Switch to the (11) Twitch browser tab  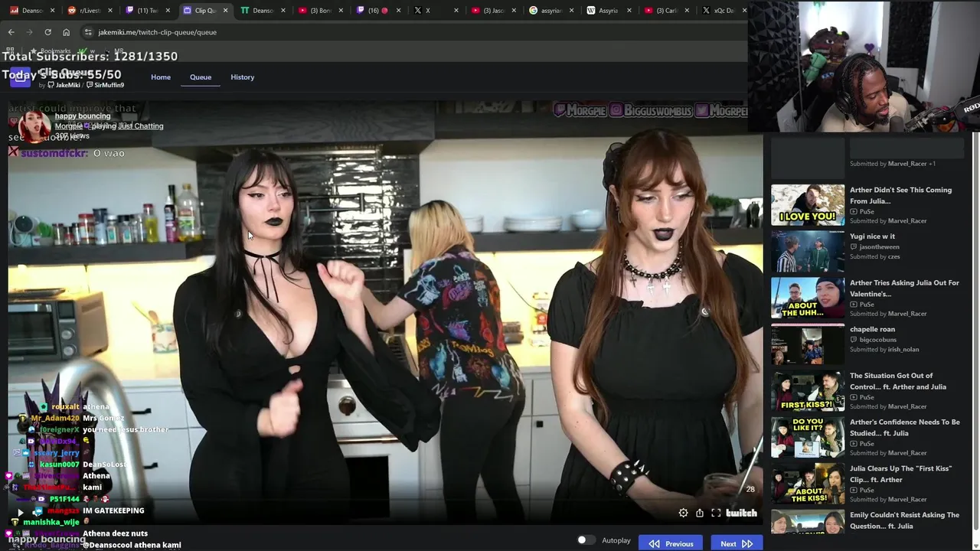tap(148, 11)
